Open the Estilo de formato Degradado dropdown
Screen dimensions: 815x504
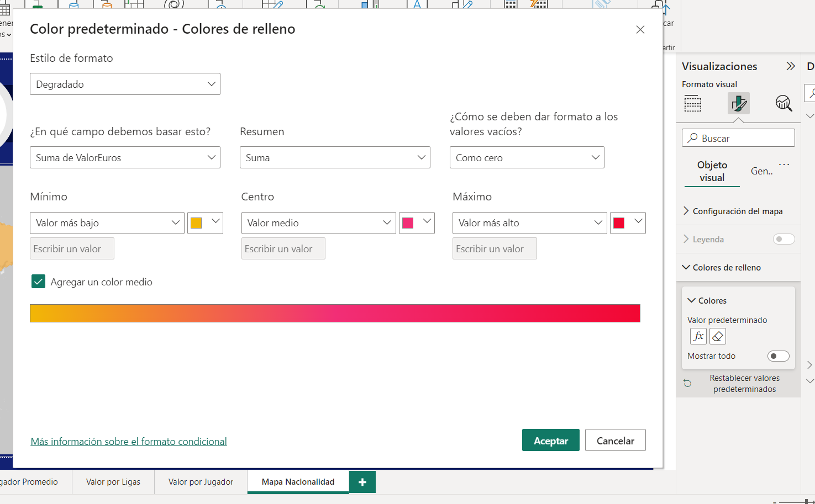(125, 84)
